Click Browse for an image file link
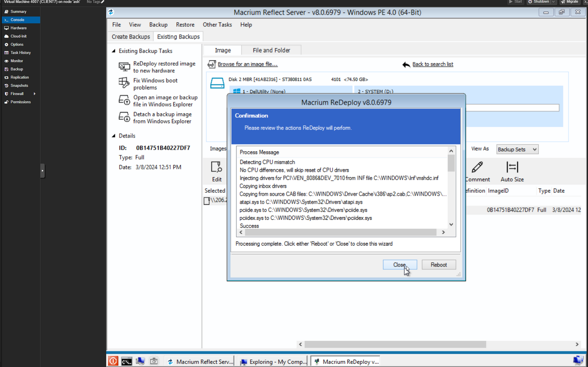The width and height of the screenshot is (588, 367). click(248, 64)
